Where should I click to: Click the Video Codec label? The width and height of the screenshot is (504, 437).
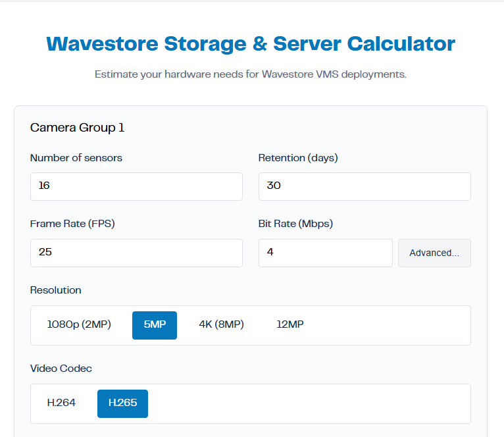61,368
